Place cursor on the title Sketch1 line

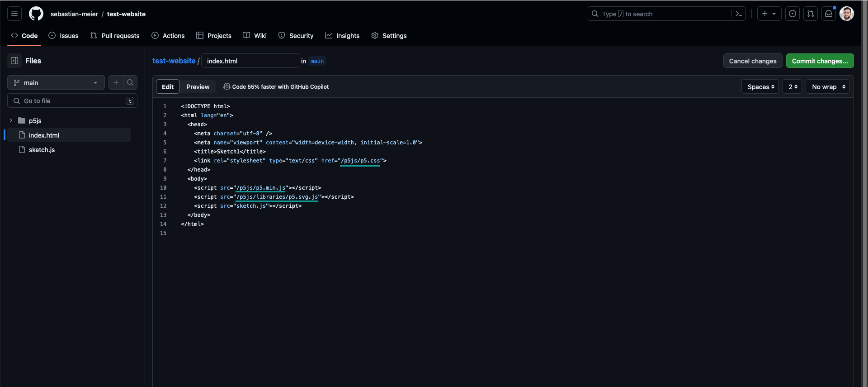click(230, 152)
